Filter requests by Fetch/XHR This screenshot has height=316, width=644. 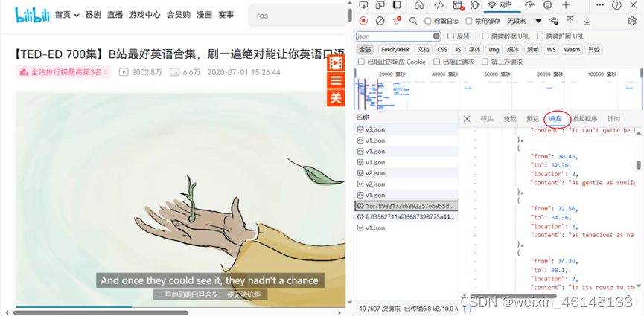tap(395, 50)
